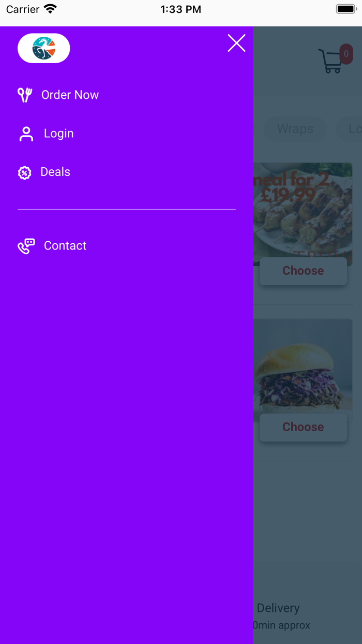Screen dimensions: 362x644
Task: Go to the Deals menu label
Action: point(55,172)
